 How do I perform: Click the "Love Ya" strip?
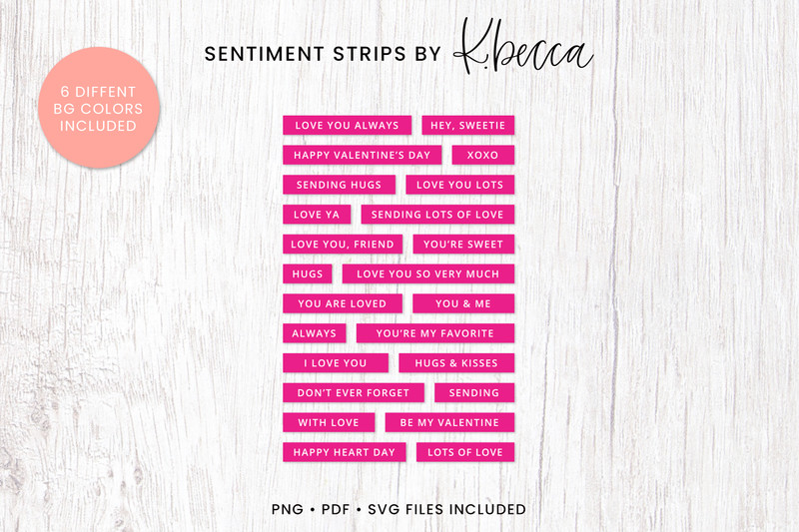317,215
